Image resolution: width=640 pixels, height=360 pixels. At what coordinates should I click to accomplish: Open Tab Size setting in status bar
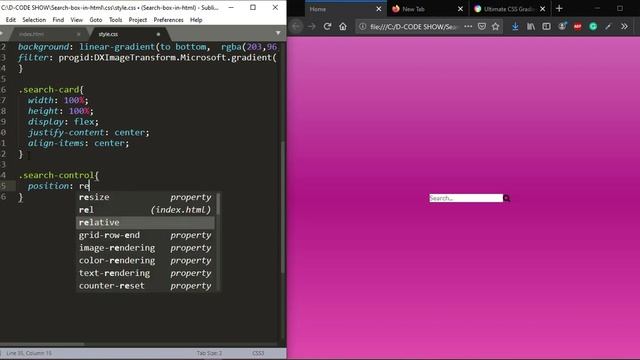[x=209, y=353]
